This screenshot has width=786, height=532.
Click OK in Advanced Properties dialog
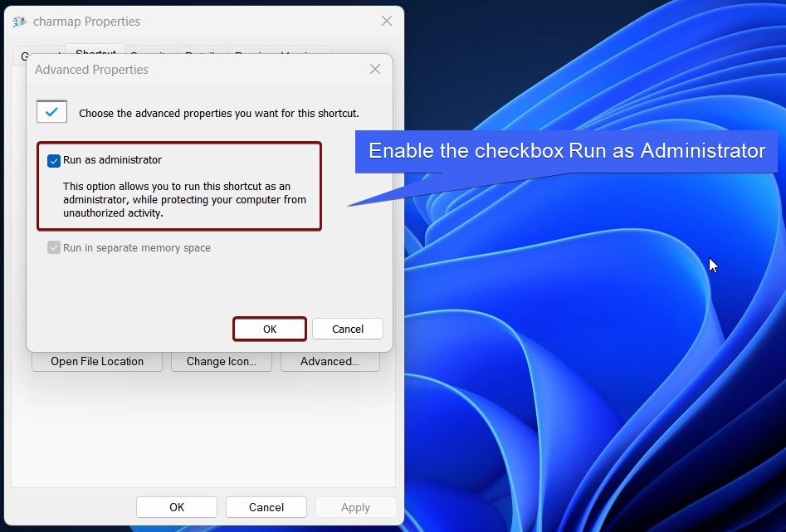(270, 329)
